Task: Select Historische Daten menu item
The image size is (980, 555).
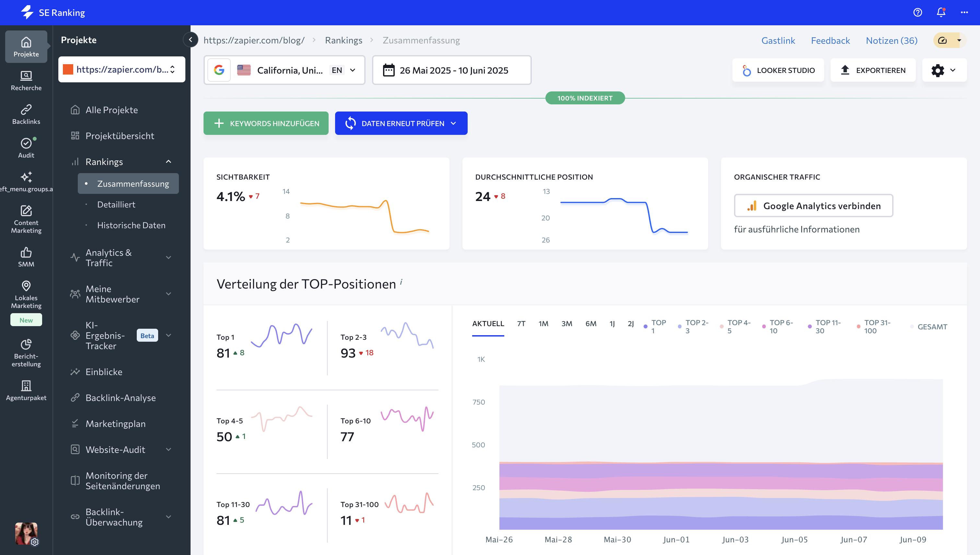Action: [x=131, y=225]
